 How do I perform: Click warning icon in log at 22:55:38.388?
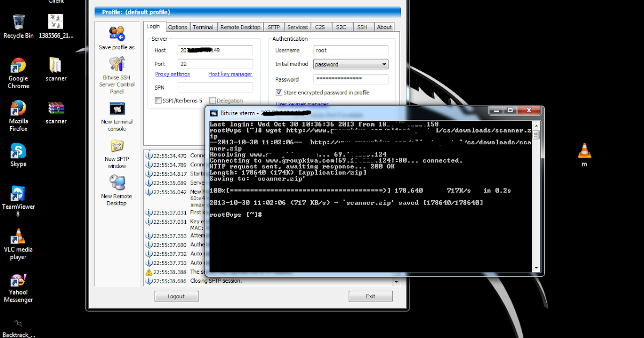149,272
